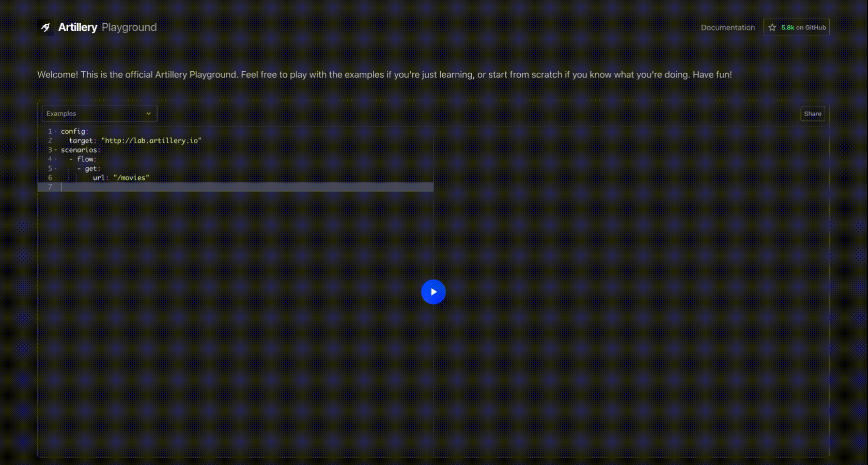Click the "url:" key on line 6

(101, 178)
